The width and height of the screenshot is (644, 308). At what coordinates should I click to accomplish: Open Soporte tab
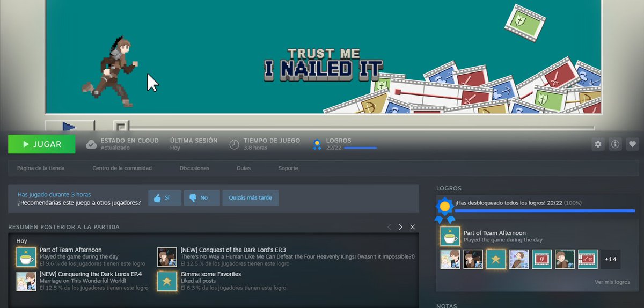coord(288,168)
